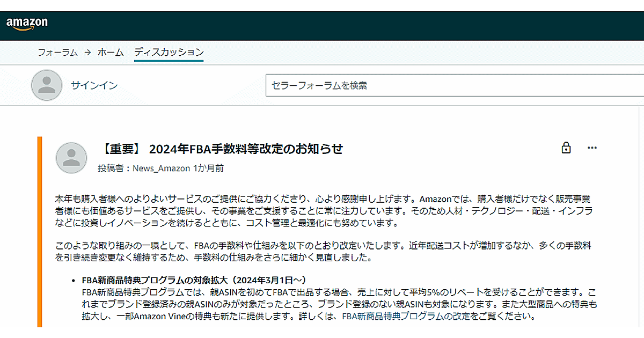Image resolution: width=644 pixels, height=338 pixels.
Task: Click the sign-in profile avatar icon
Action: coord(47,85)
